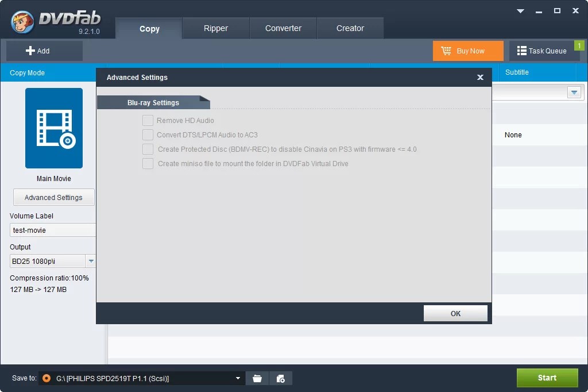The image size is (588, 392).
Task: Click the Copy Mode header
Action: click(27, 73)
